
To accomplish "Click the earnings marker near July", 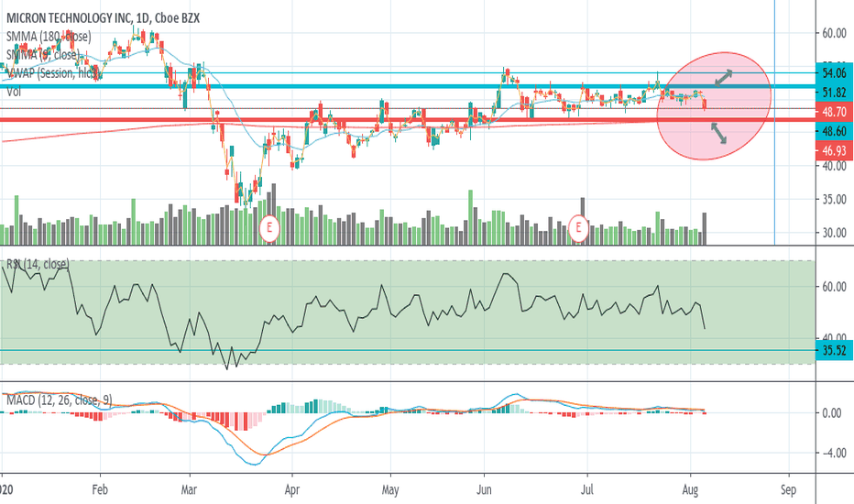I will pyautogui.click(x=578, y=228).
